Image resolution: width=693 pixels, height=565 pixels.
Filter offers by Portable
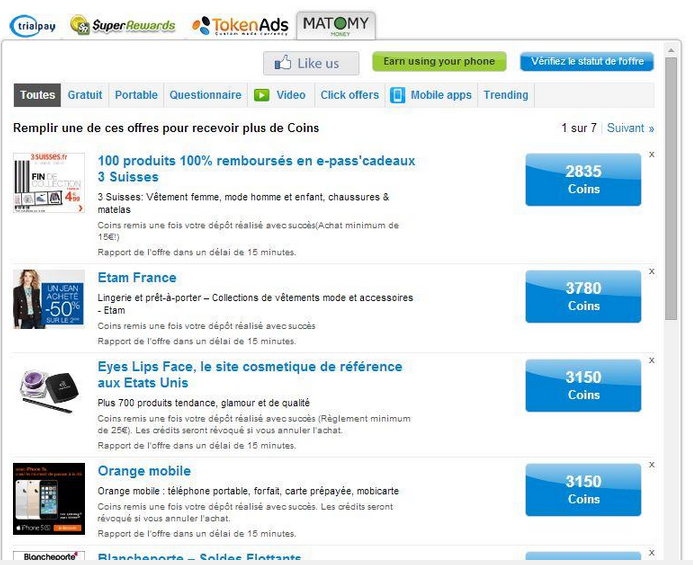[x=136, y=95]
